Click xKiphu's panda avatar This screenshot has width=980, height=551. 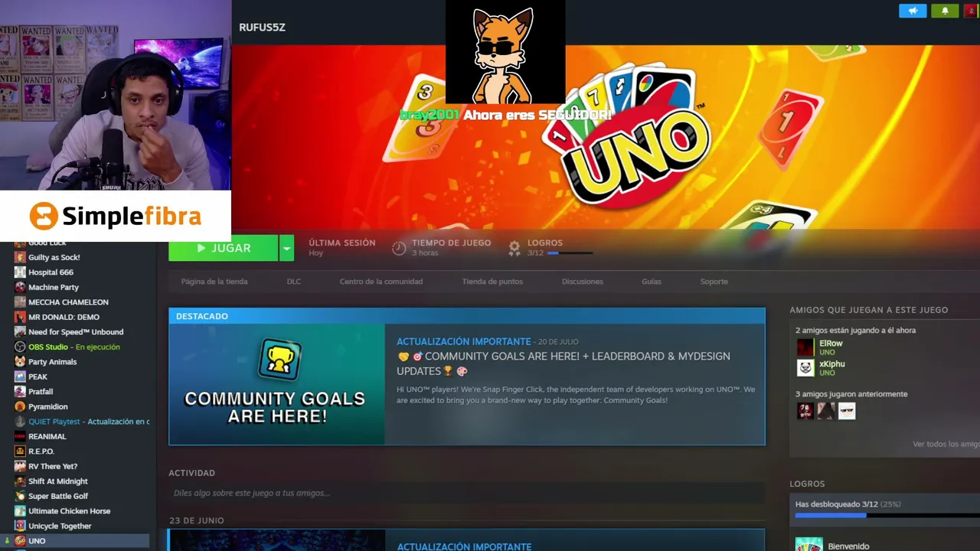point(805,368)
